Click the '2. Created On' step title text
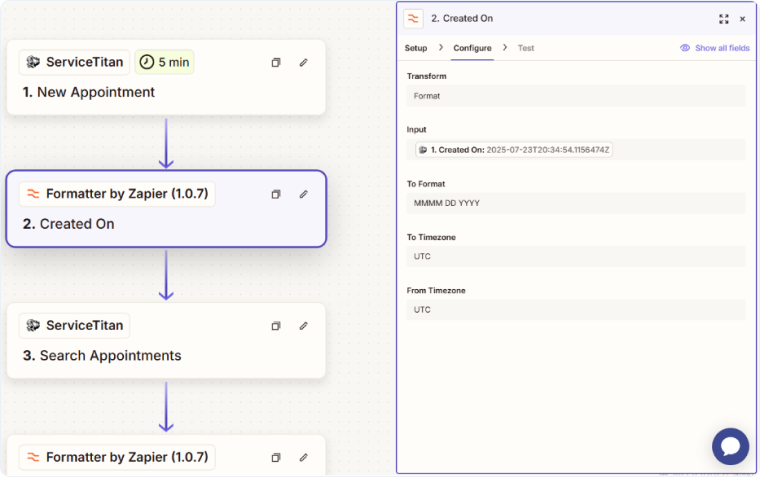The height and width of the screenshot is (477, 760). point(68,224)
